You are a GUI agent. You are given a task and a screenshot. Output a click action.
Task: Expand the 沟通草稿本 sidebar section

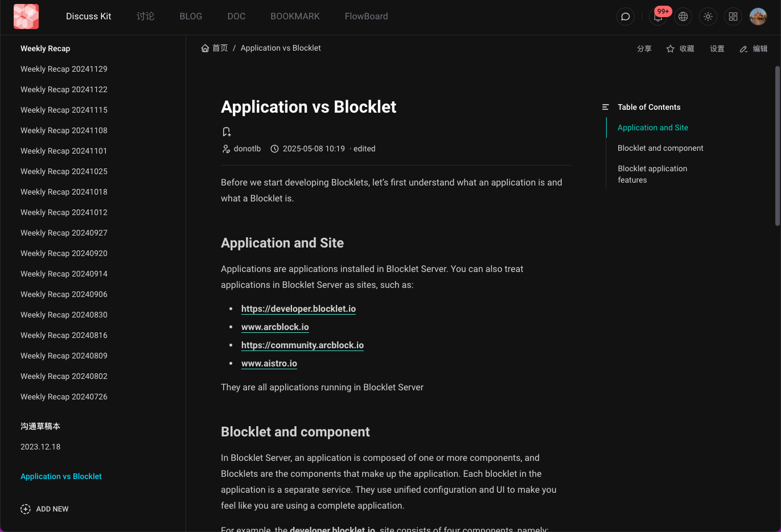(40, 426)
